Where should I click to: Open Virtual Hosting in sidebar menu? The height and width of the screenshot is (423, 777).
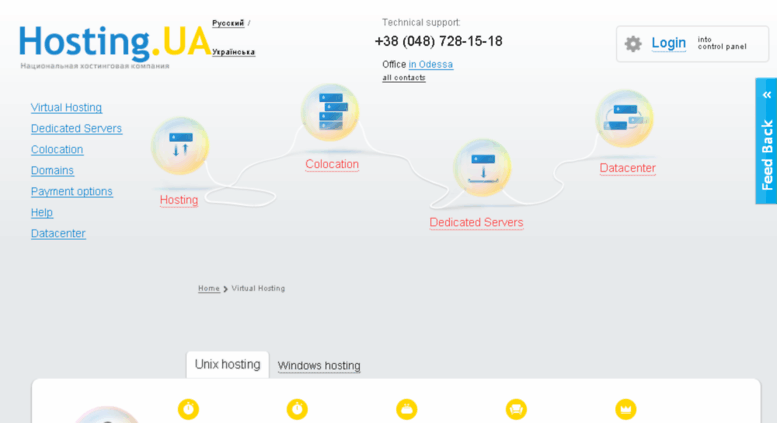(66, 107)
